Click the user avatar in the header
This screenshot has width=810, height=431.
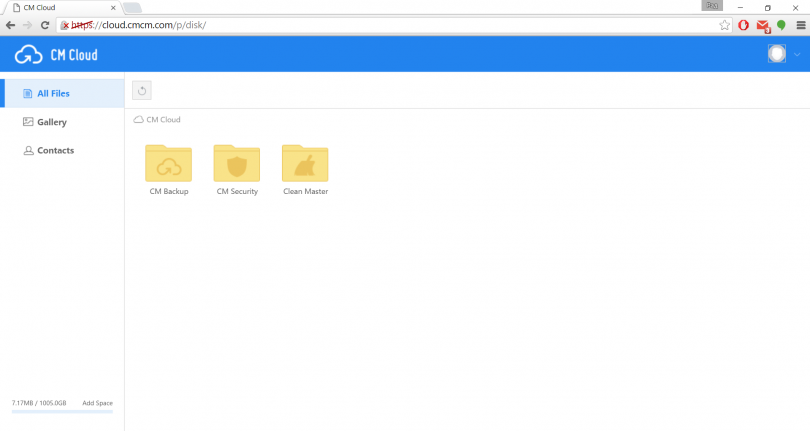coord(776,54)
